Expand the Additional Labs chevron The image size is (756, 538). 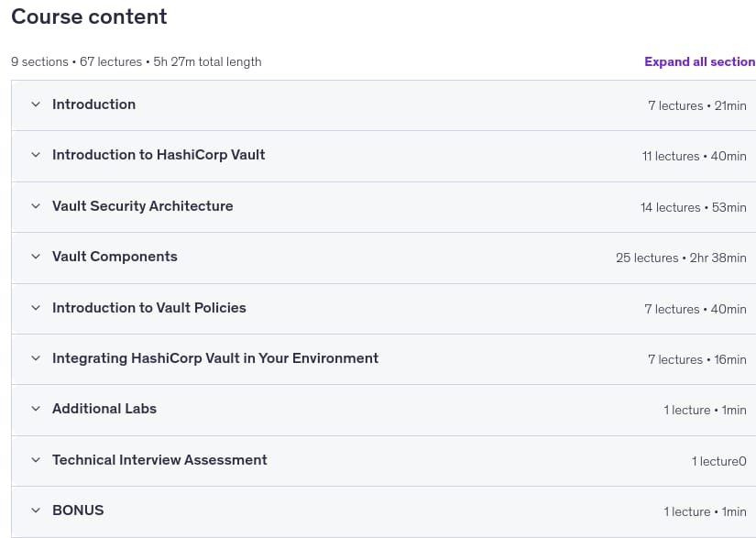(36, 409)
